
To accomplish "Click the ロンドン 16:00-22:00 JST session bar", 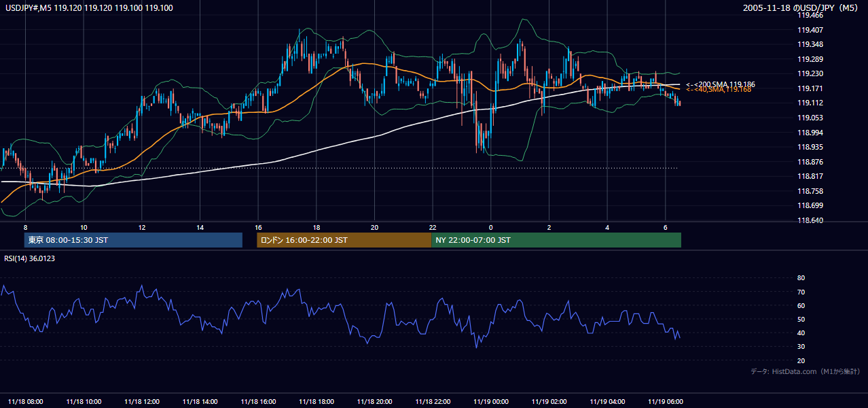I will tap(344, 240).
